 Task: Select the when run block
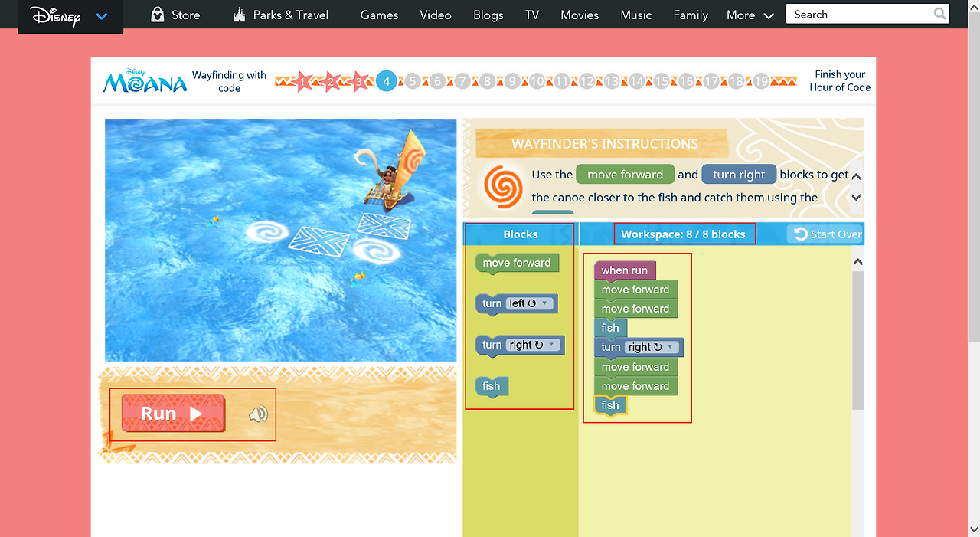coord(625,270)
